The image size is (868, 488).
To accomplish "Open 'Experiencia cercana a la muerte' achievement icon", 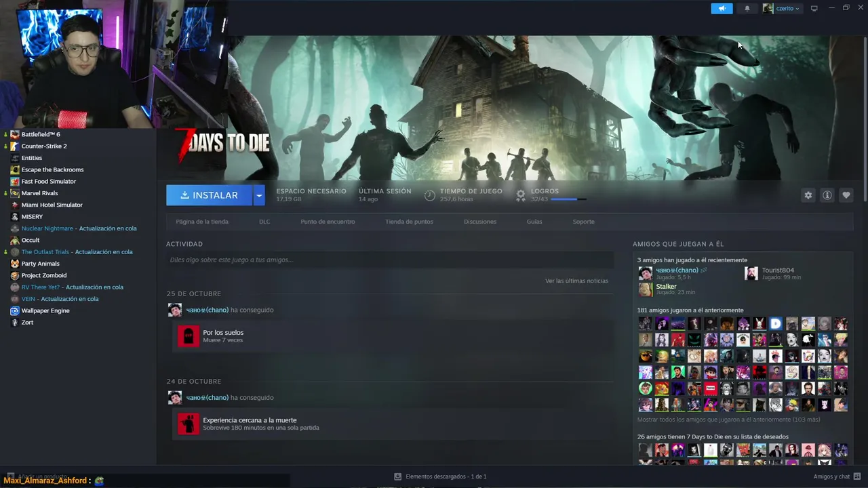I will pos(189,424).
